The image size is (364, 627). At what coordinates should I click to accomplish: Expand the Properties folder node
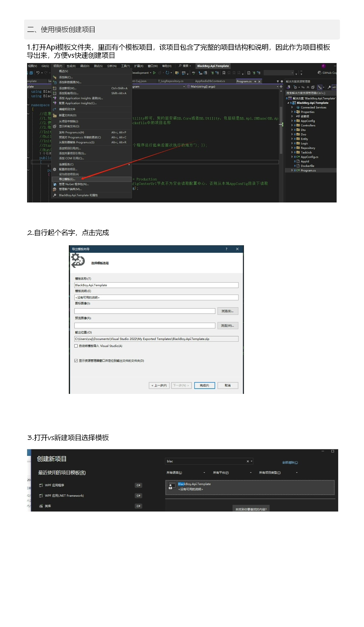click(292, 112)
